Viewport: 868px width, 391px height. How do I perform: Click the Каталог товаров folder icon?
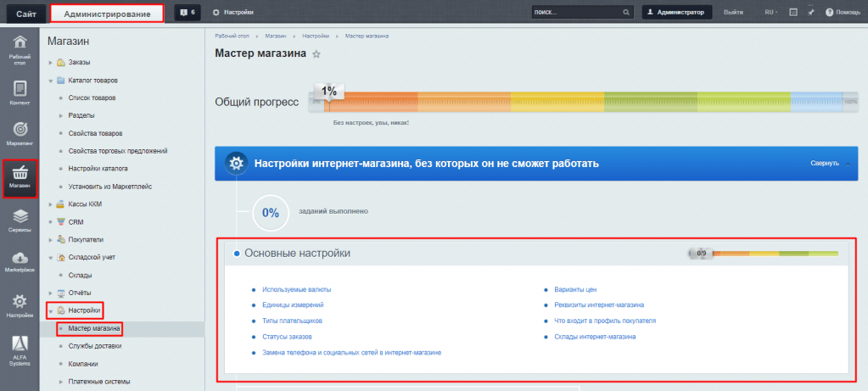[x=61, y=81]
